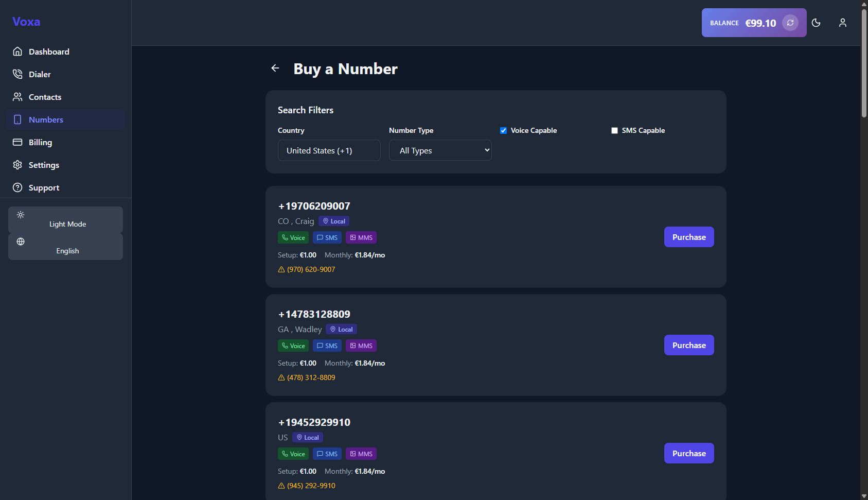The width and height of the screenshot is (868, 500).
Task: Click the Voice badge on +14783128809
Action: [x=293, y=346]
